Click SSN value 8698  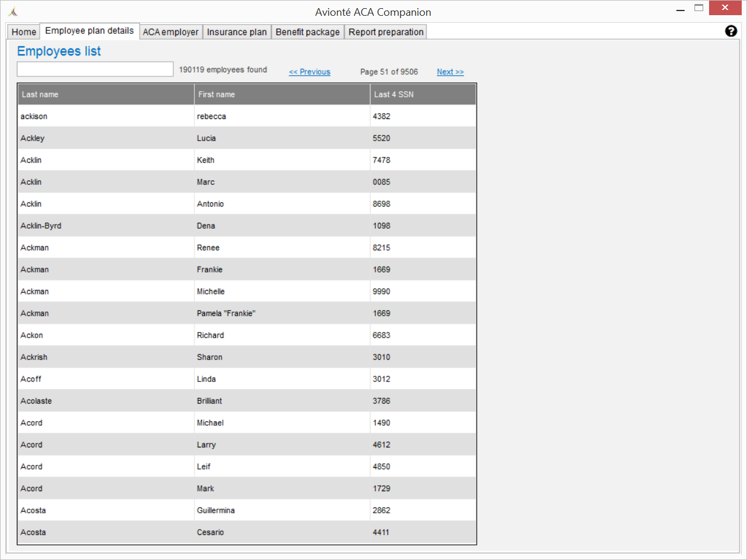click(382, 204)
